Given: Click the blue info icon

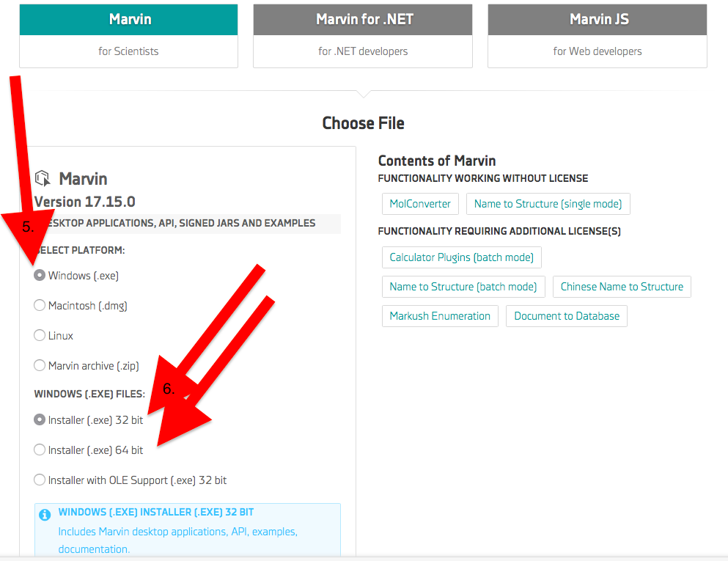Looking at the screenshot, I should coord(45,515).
